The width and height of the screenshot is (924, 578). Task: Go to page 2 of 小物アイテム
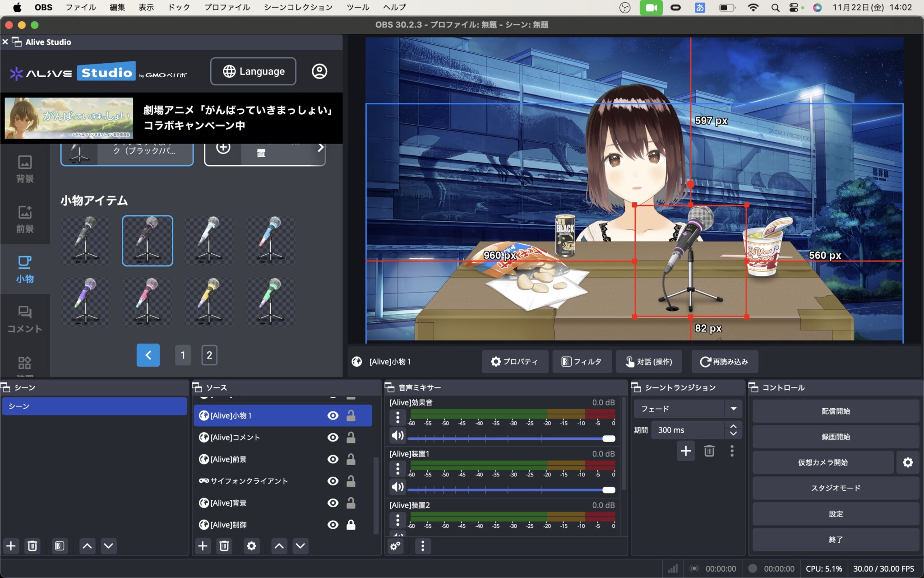tap(209, 355)
